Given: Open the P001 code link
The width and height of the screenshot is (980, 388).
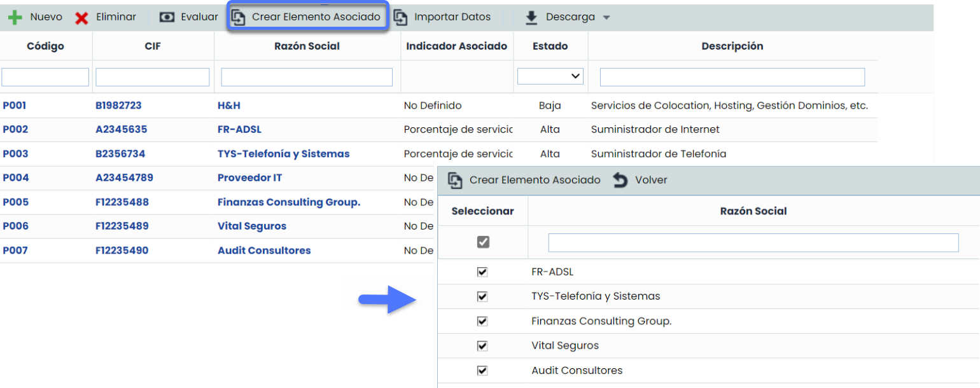Looking at the screenshot, I should [15, 106].
